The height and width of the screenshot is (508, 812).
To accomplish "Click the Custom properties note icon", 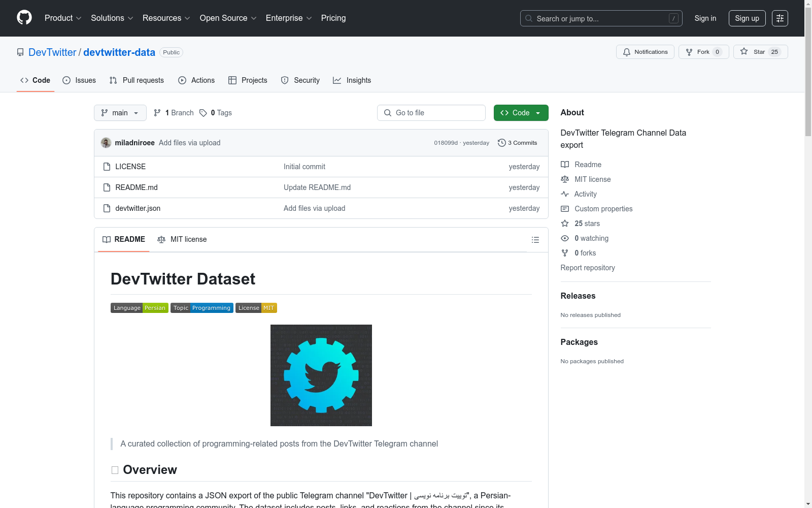I will 565,209.
